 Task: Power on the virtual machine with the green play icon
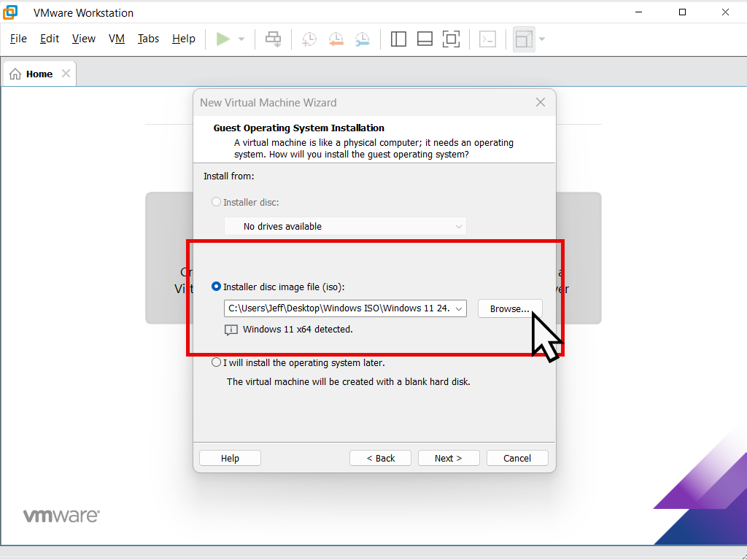click(222, 39)
